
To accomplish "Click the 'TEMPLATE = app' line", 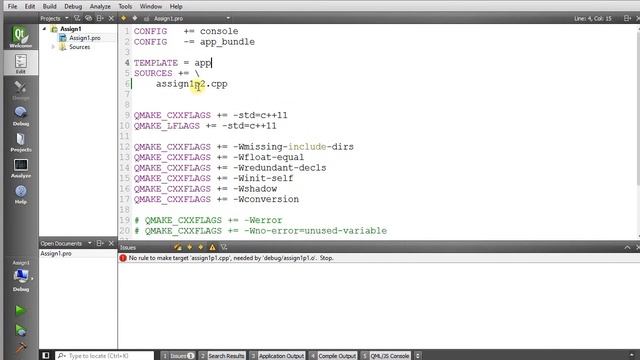I will [x=172, y=63].
